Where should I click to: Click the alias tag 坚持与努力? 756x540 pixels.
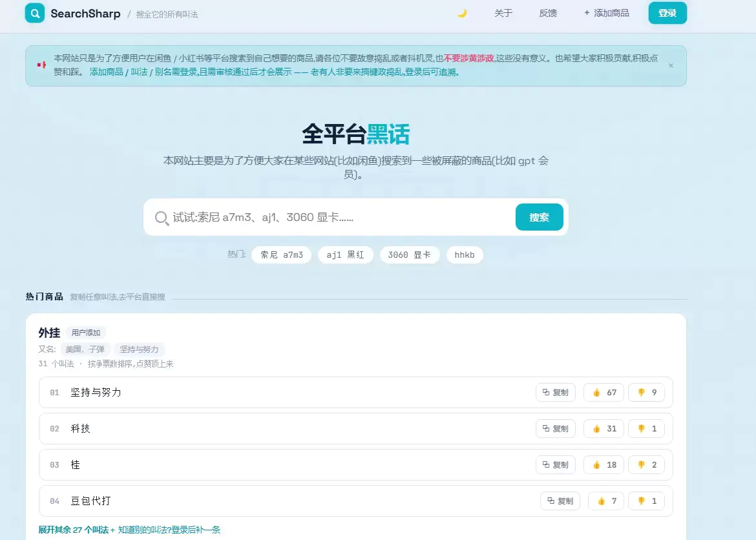(139, 349)
